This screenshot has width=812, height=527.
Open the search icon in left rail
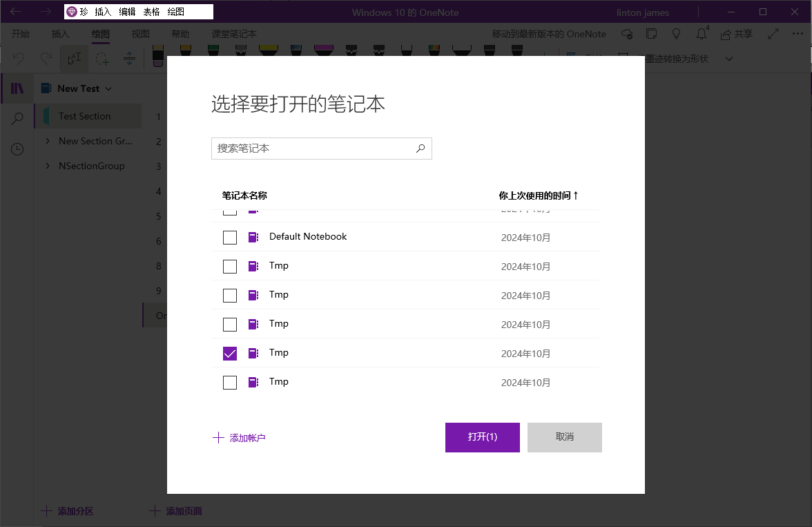click(x=17, y=119)
